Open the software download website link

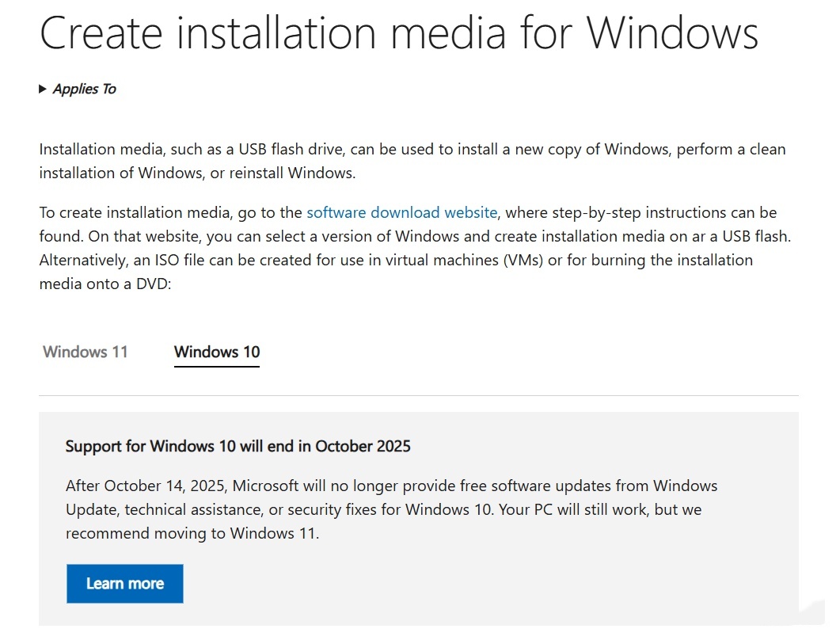coord(401,212)
